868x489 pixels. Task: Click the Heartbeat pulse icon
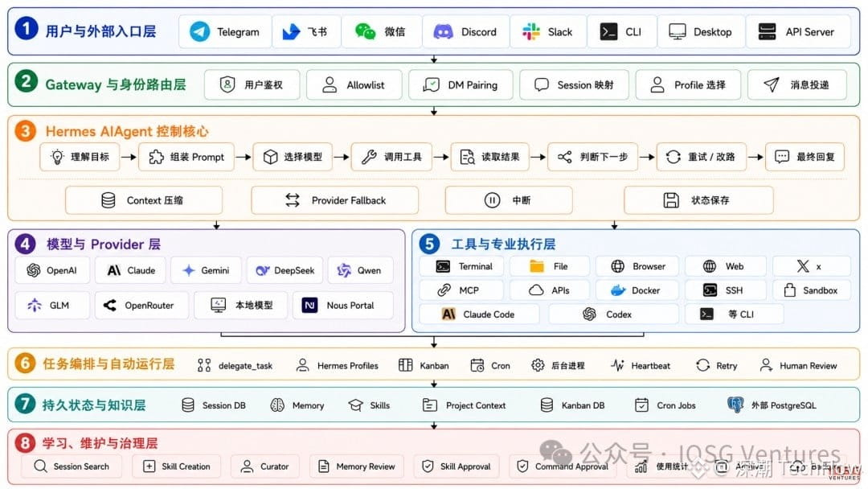[617, 365]
